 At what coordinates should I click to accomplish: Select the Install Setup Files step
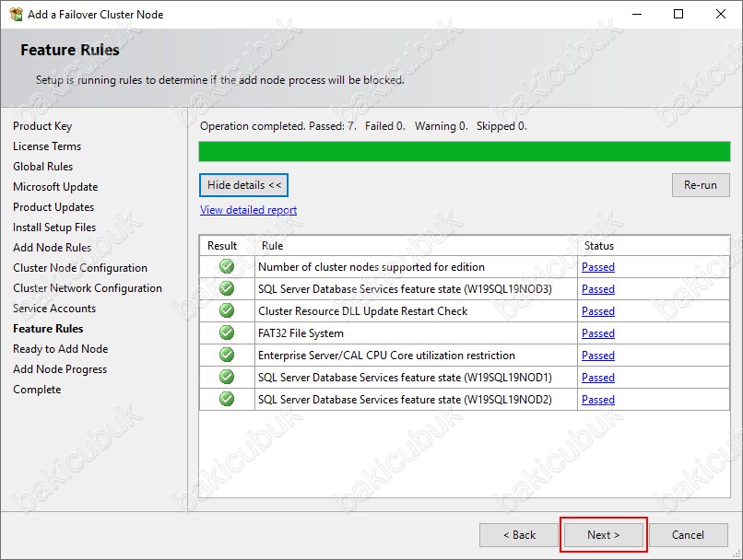tap(54, 227)
